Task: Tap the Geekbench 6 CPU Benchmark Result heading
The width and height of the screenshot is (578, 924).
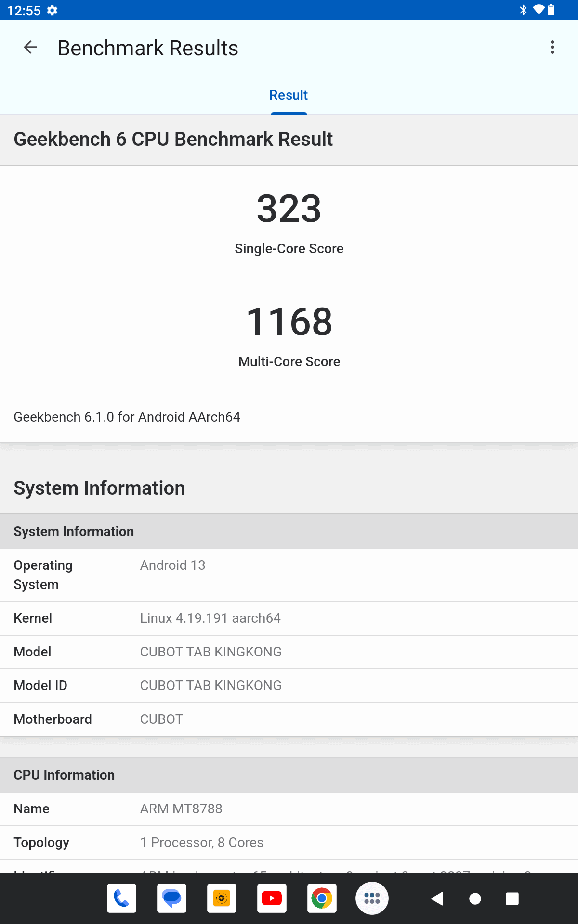Action: coord(173,139)
